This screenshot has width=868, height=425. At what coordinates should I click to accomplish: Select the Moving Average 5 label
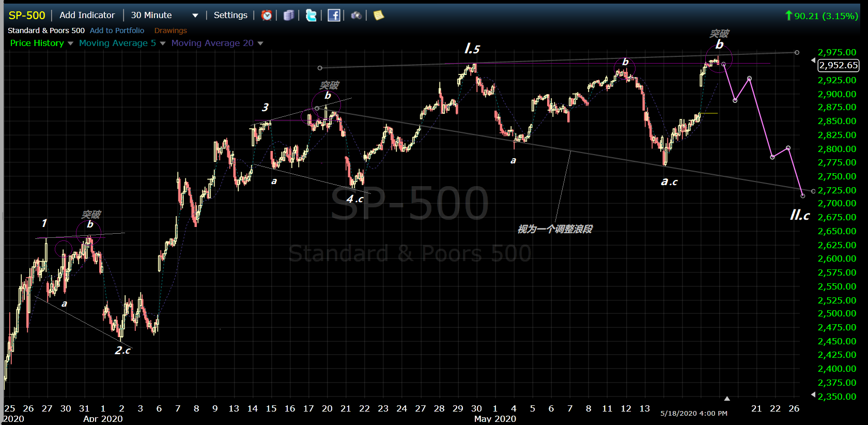[117, 43]
